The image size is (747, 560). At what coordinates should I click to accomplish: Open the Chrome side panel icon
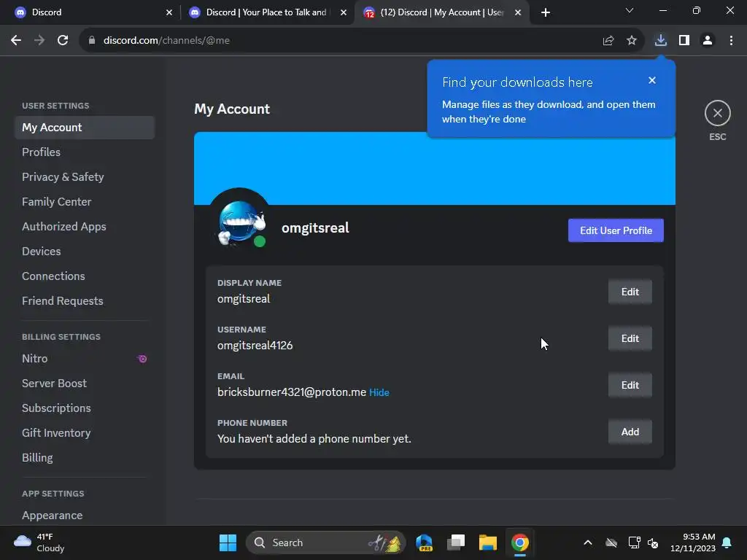(684, 41)
